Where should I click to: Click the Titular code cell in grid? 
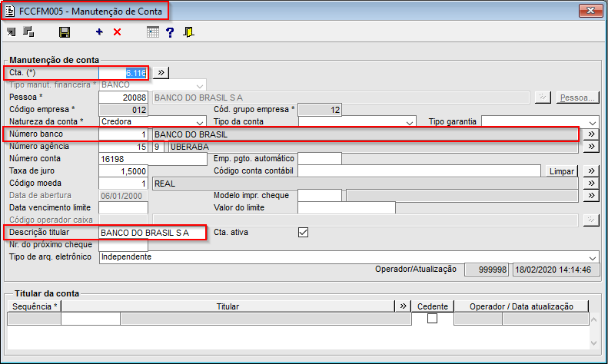tap(91, 319)
